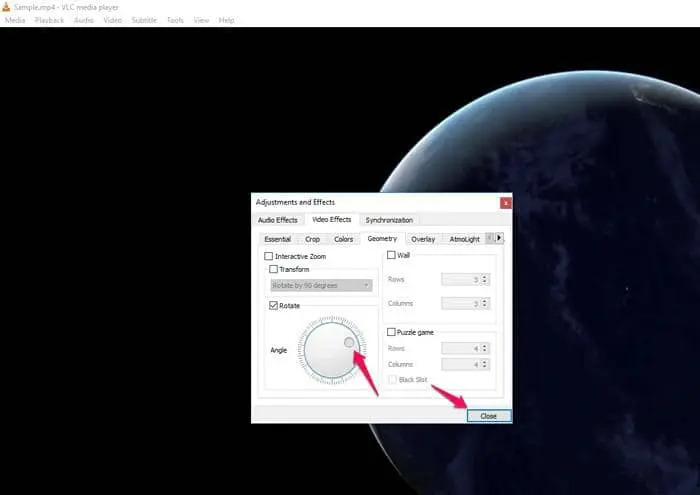Screen dimensions: 700x495
Task: Click the Angle rotation dial knob
Action: (348, 343)
